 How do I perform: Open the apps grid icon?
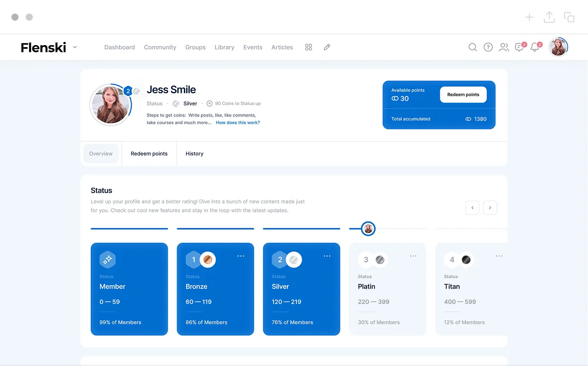pos(309,47)
